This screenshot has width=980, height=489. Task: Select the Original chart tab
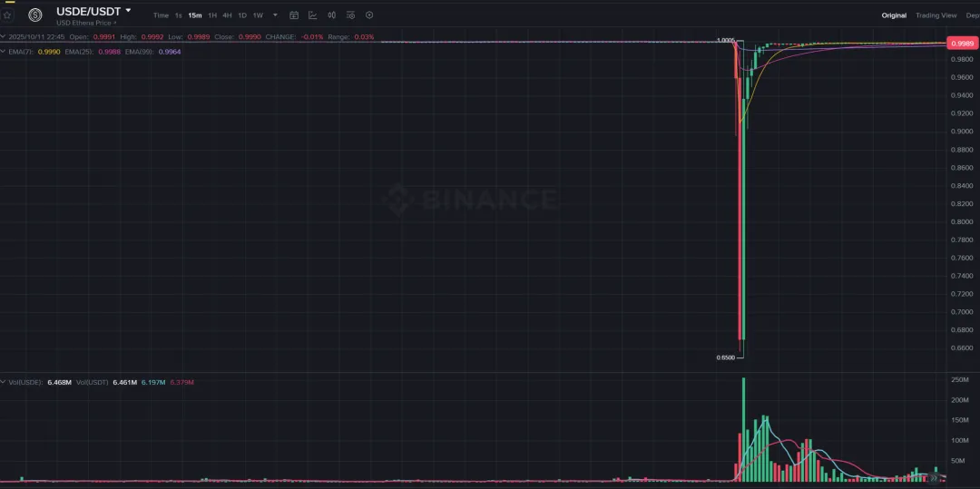coord(894,15)
